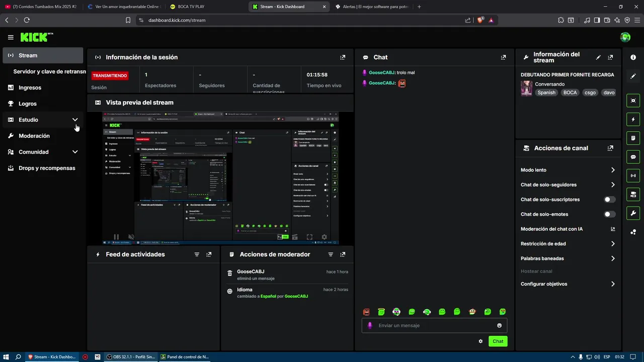Toggle the stream info wrench widget
The height and width of the screenshot is (362, 644).
pyautogui.click(x=633, y=213)
